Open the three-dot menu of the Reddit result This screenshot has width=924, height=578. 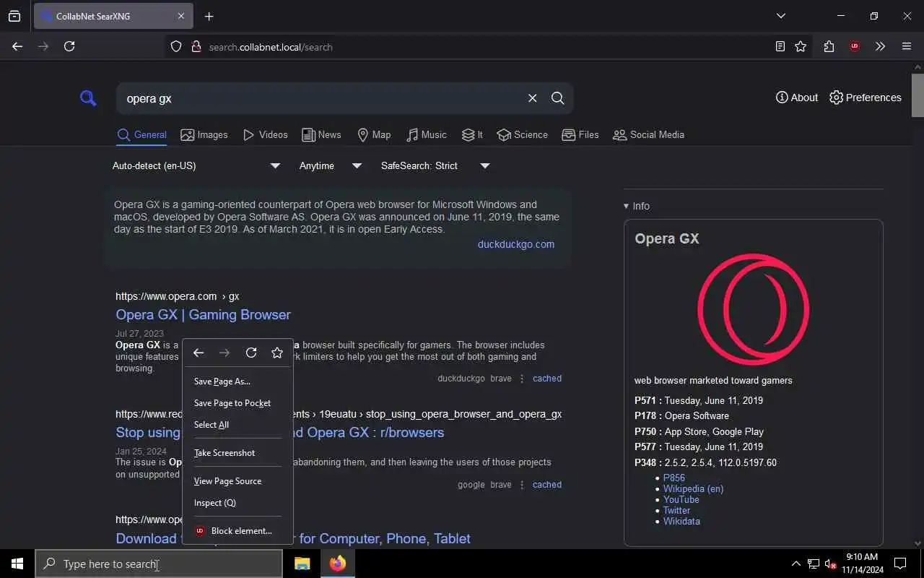click(x=522, y=485)
